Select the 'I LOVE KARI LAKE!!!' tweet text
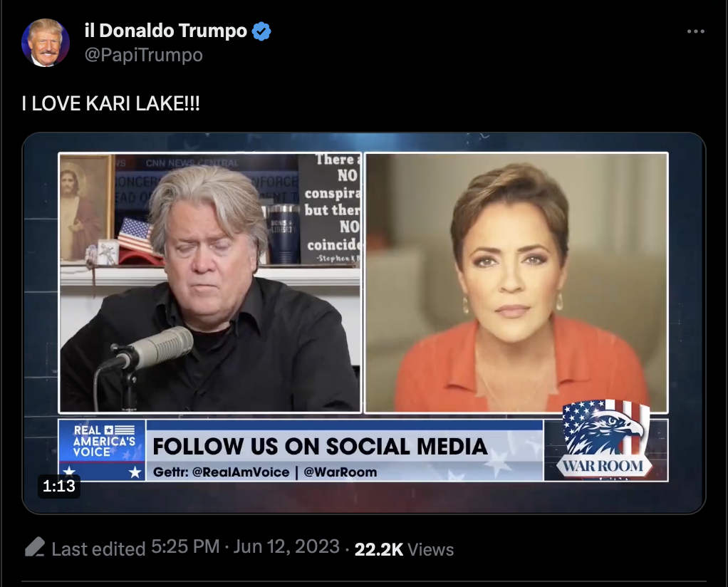The width and height of the screenshot is (728, 587). pyautogui.click(x=111, y=103)
